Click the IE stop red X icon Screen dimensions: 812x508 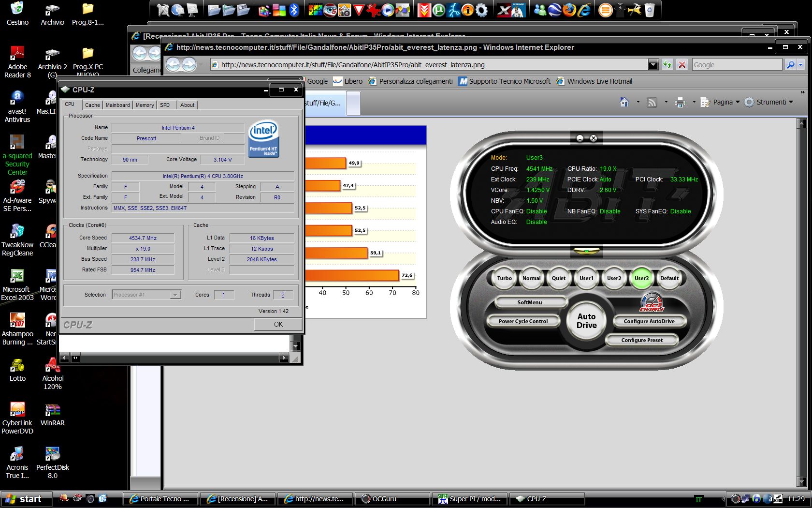tap(682, 64)
